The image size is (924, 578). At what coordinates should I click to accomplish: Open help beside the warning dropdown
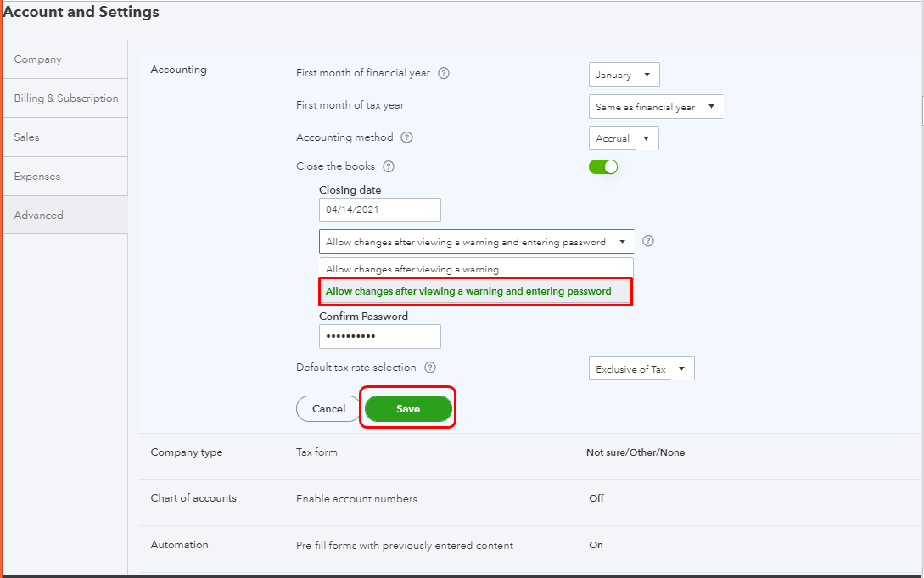pos(647,241)
